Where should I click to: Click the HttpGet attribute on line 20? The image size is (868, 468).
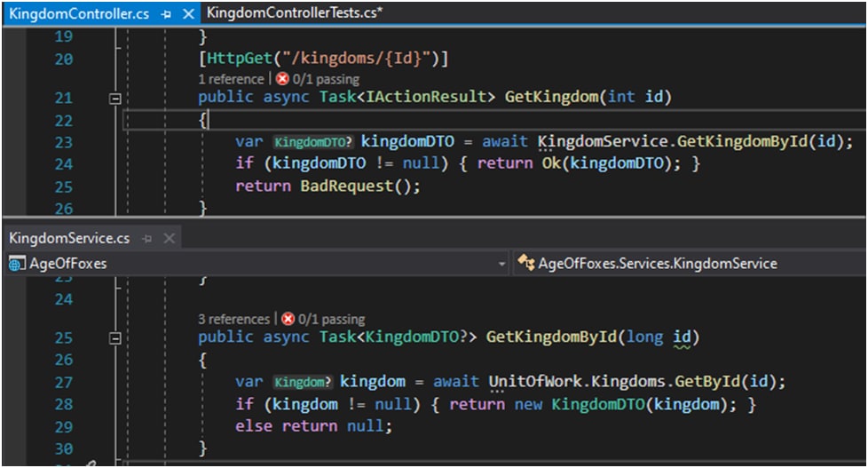coord(239,58)
